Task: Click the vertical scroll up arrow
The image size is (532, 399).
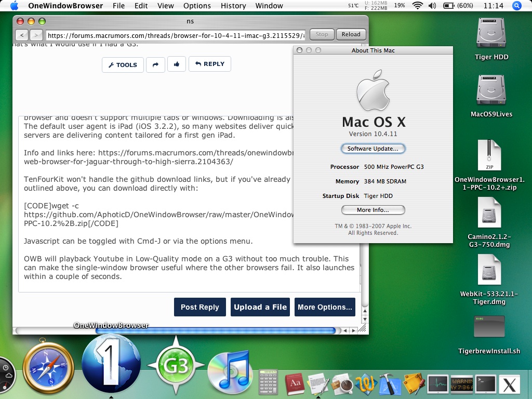Action: point(365,311)
